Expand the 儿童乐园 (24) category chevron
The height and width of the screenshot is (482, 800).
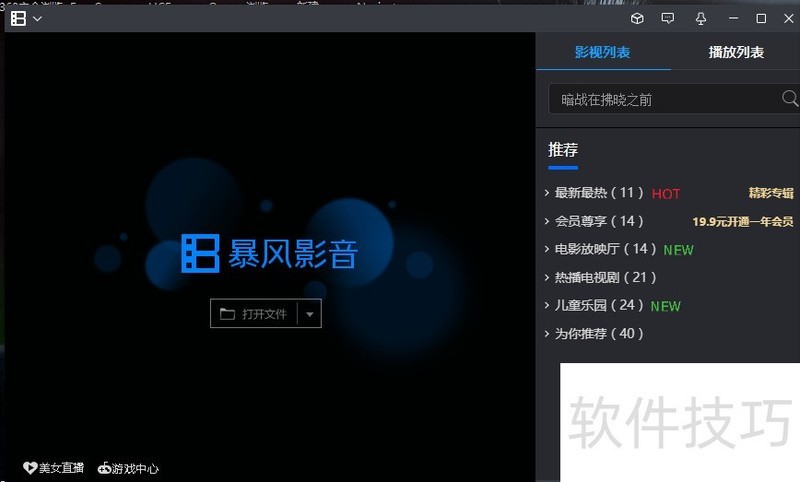coord(546,306)
